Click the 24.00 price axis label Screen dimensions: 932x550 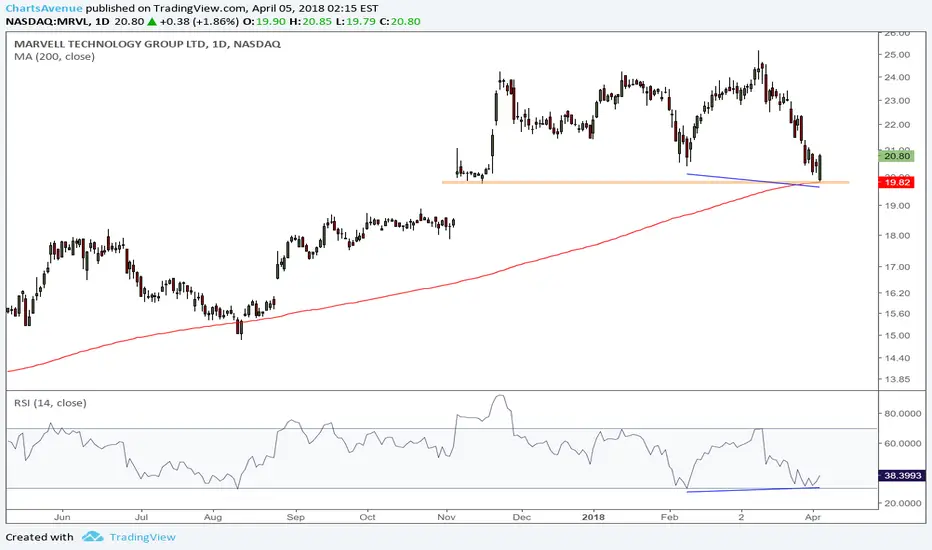(898, 77)
